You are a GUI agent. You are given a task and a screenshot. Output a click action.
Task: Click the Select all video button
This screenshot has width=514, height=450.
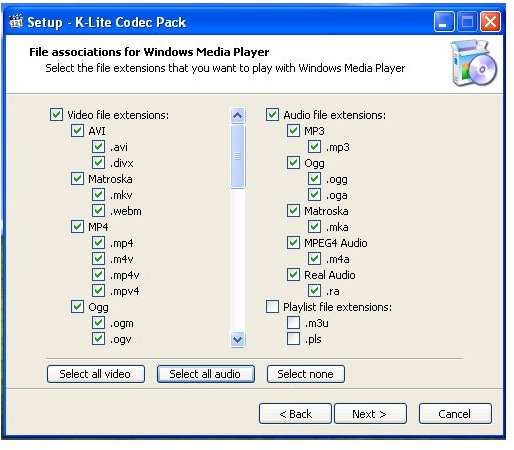96,374
